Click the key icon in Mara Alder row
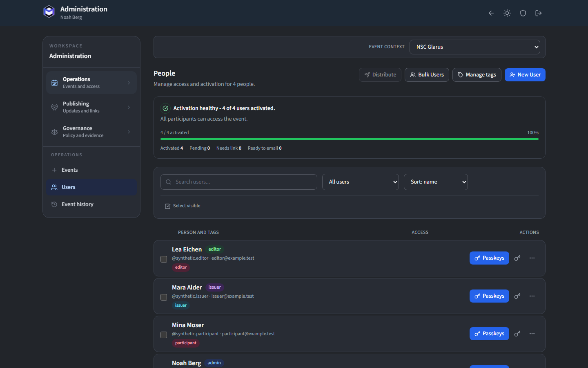This screenshot has width=588, height=368. pyautogui.click(x=517, y=296)
